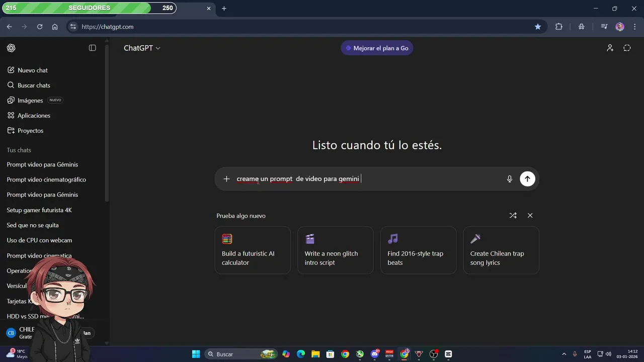Image resolution: width=644 pixels, height=362 pixels.
Task: Open chat Prompt video cinematográfico
Action: click(46, 180)
